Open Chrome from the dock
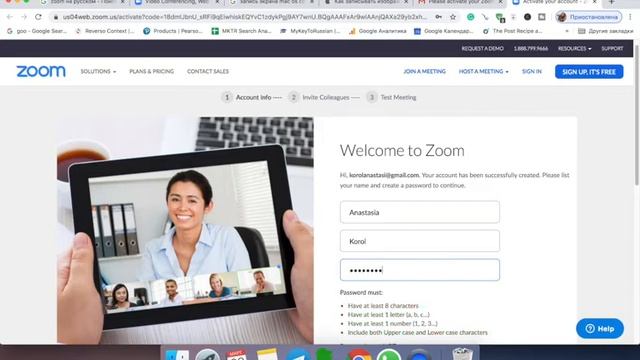640x360 pixels. [359, 355]
